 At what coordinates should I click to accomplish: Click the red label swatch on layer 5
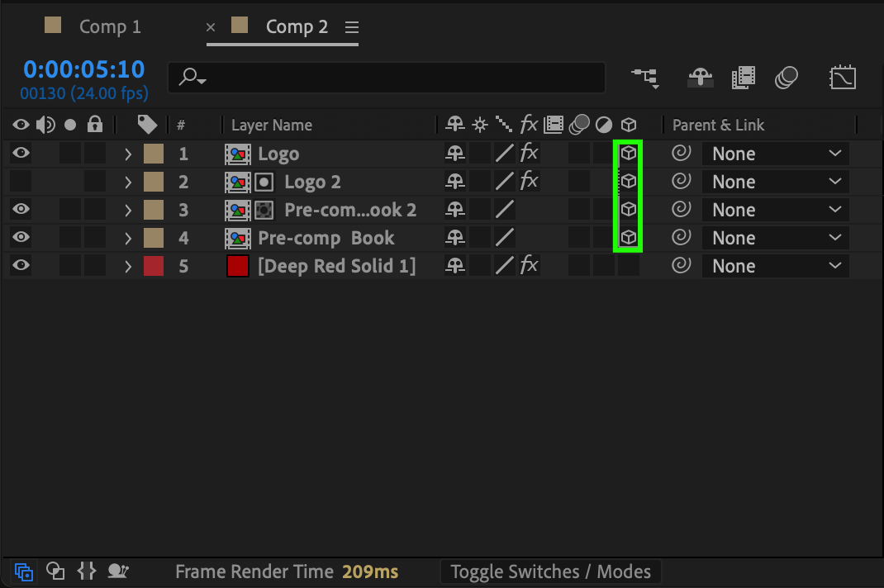tap(154, 266)
